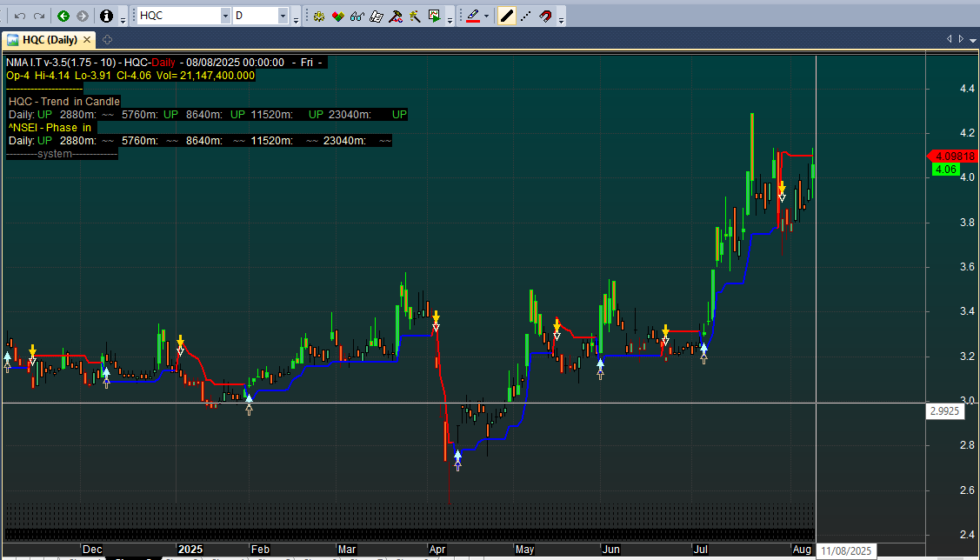Click the gear-shaped Analysis icon
The width and height of the screenshot is (980, 560).
coord(319,17)
